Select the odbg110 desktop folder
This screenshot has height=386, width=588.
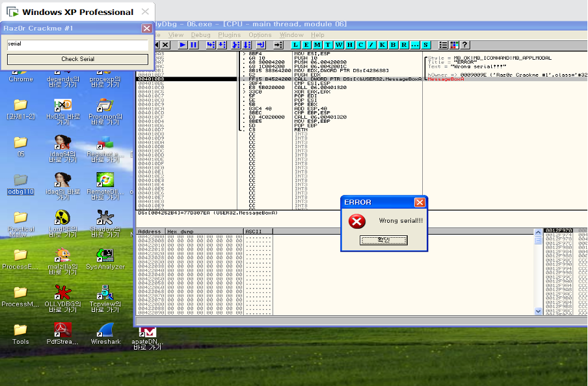pos(21,185)
